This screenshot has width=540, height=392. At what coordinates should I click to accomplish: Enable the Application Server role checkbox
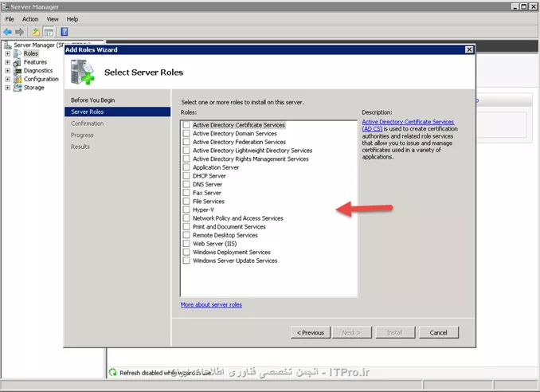[x=186, y=167]
